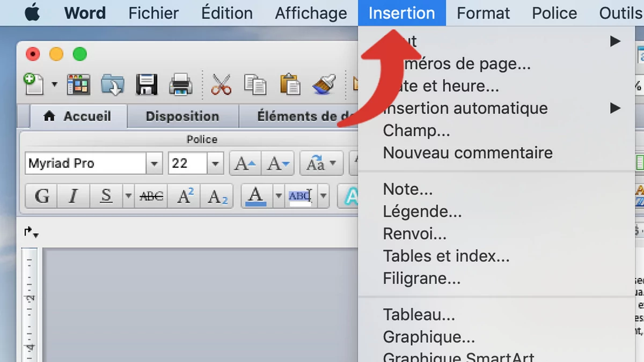
Task: Select Tables et index... menu item
Action: click(x=496, y=256)
